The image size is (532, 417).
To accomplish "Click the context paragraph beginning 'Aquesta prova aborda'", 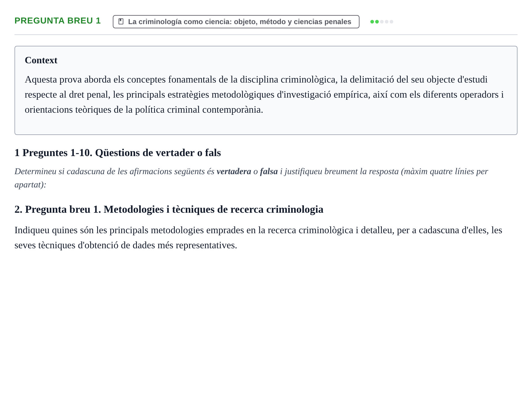I will click(264, 95).
